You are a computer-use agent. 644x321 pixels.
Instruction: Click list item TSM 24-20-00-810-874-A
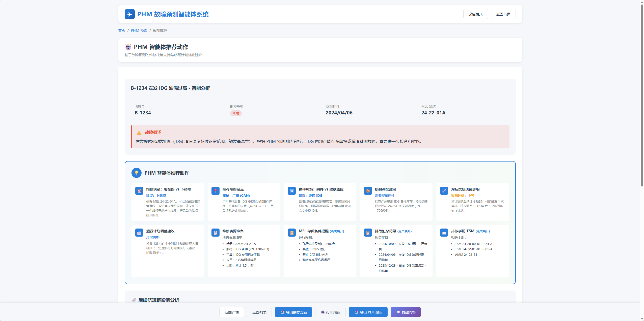tap(473, 244)
